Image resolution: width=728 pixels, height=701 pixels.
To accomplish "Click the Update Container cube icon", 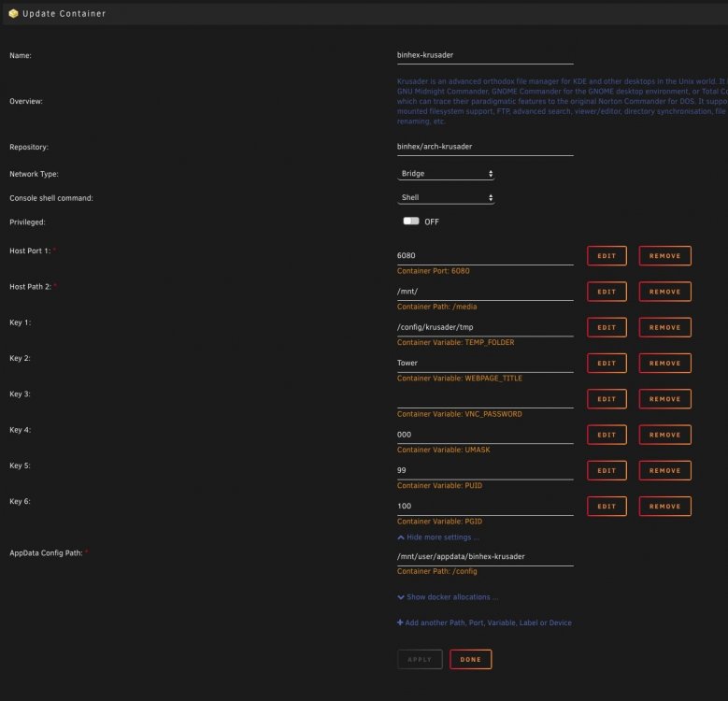I will point(13,13).
